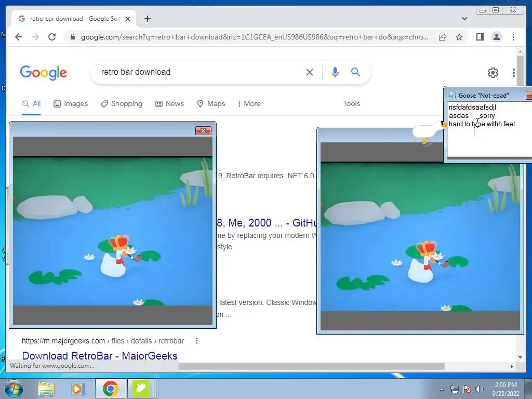Viewport: 532px width, 399px height.
Task: Click the address bar URL
Action: tap(255, 37)
